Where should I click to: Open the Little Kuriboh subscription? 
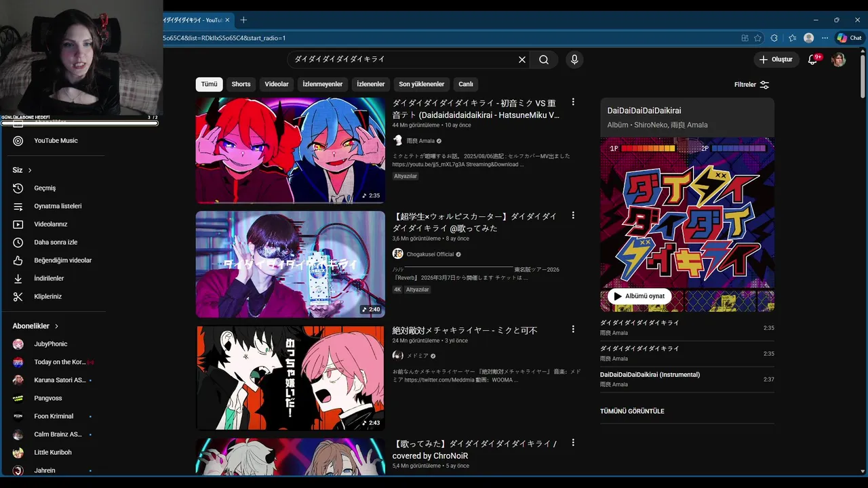pos(54,453)
